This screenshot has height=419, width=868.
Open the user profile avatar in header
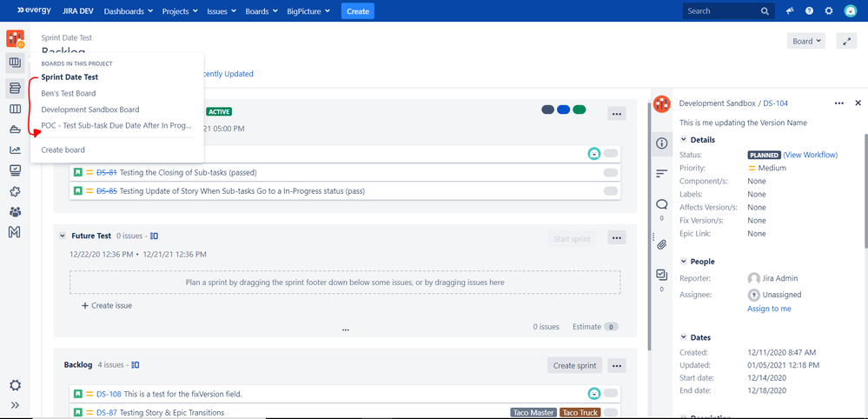(x=851, y=10)
